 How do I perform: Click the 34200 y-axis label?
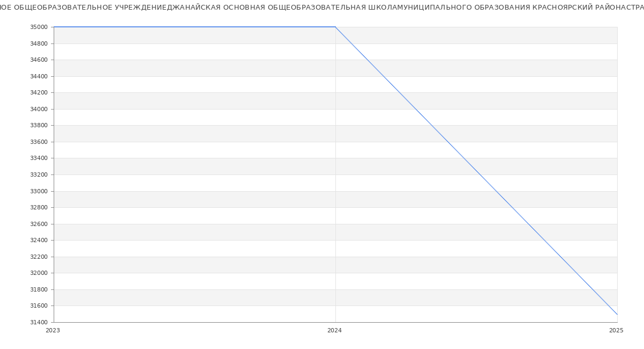pos(39,92)
